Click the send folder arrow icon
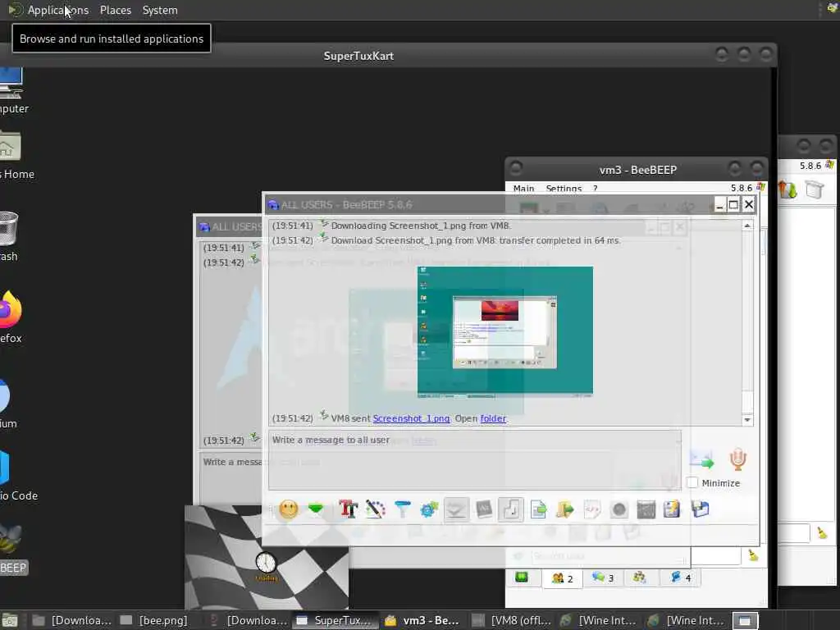Screen dimensions: 840x630 click(564, 509)
